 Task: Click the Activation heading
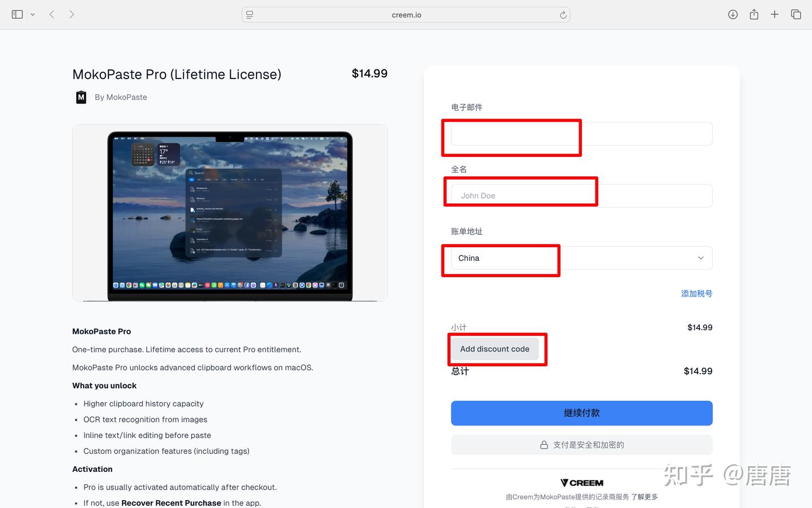tap(92, 469)
